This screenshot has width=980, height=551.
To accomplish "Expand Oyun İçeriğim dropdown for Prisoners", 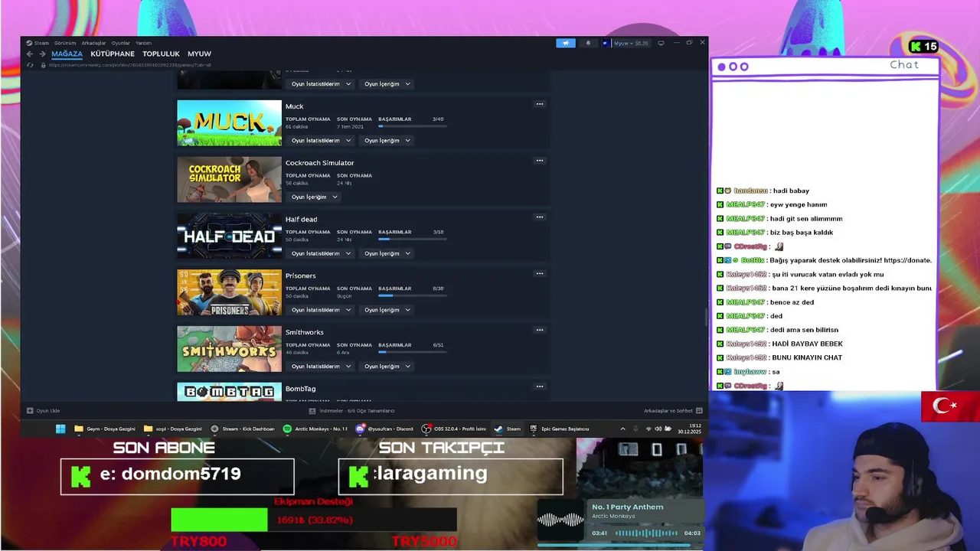I will pyautogui.click(x=387, y=310).
